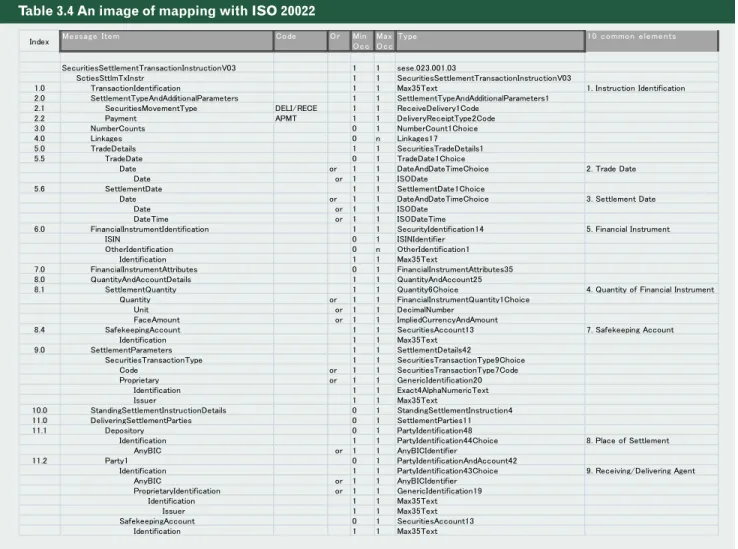Select 'SecuritiesTransactionType' message item
Image resolution: width=738 pixels, height=549 pixels.
(153, 360)
